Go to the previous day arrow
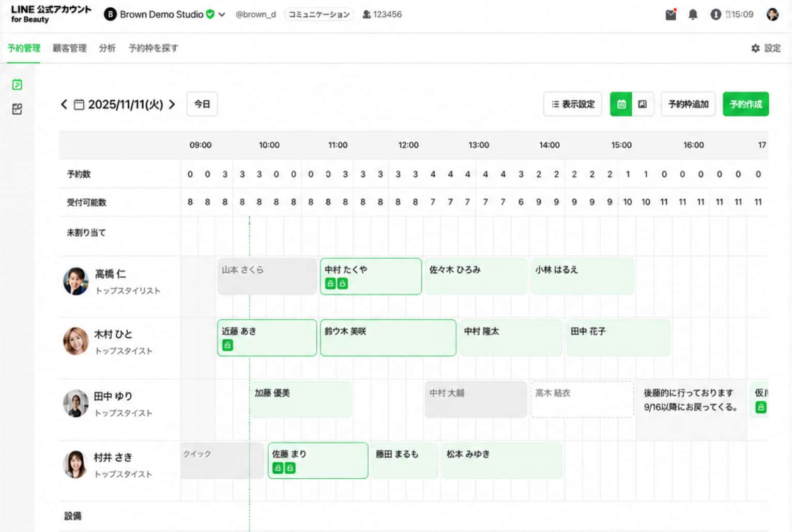The height and width of the screenshot is (532, 792). (64, 104)
